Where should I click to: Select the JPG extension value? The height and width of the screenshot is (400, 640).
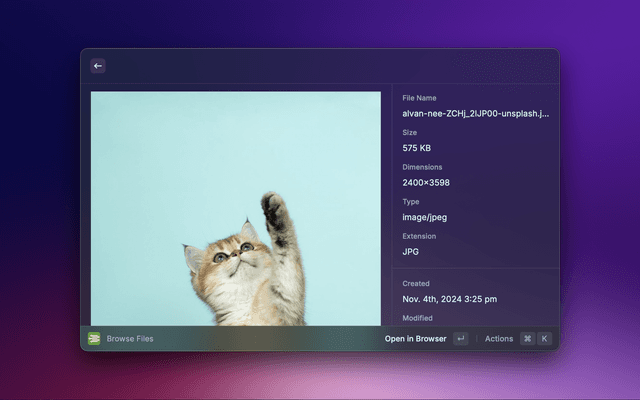click(x=411, y=252)
